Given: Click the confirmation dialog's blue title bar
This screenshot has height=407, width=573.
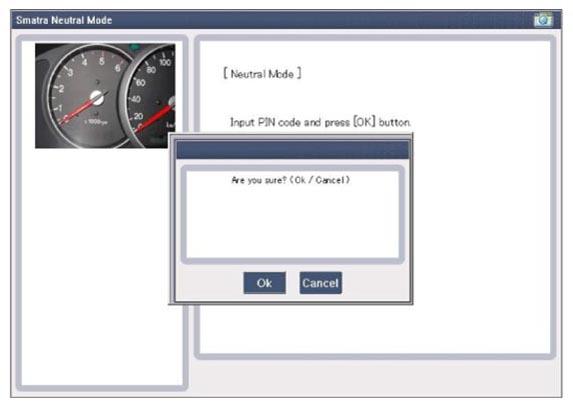Looking at the screenshot, I should pyautogui.click(x=293, y=150).
